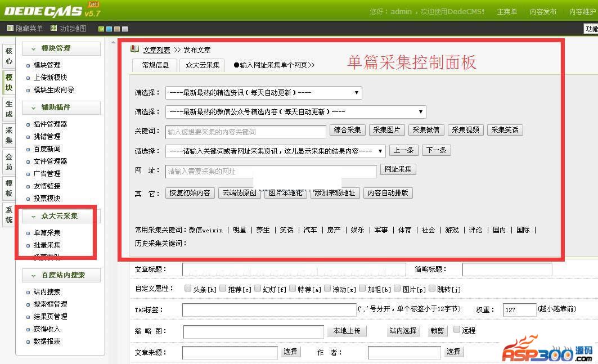
Task: Switch to 模块 sidebar tab
Action: (x=9, y=82)
